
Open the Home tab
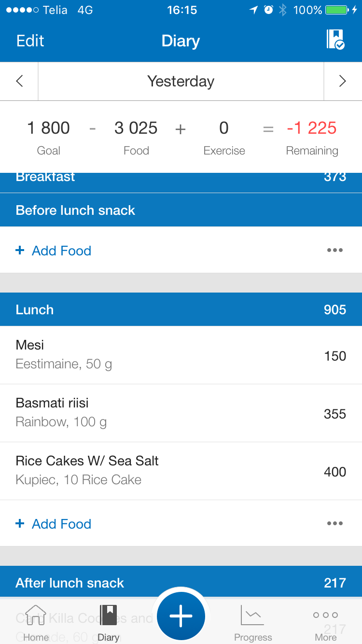[x=36, y=623]
